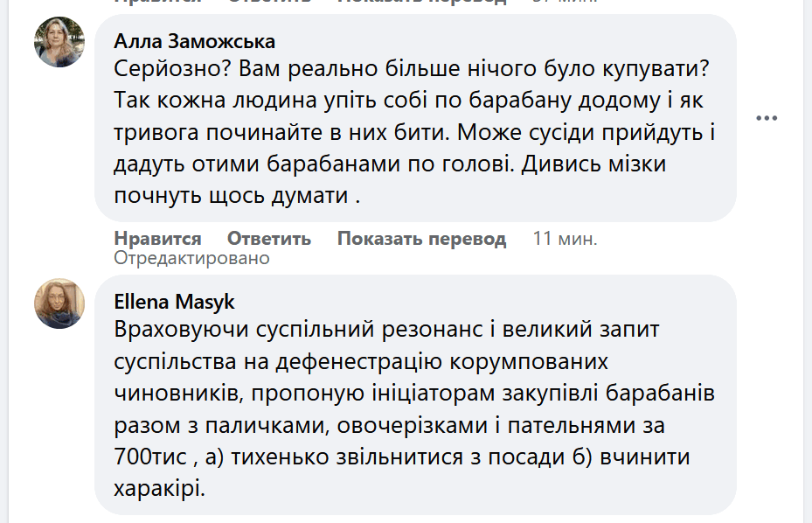This screenshot has width=812, height=523.
Task: Click the cut-off Ответить at the top edge
Action: point(269,3)
